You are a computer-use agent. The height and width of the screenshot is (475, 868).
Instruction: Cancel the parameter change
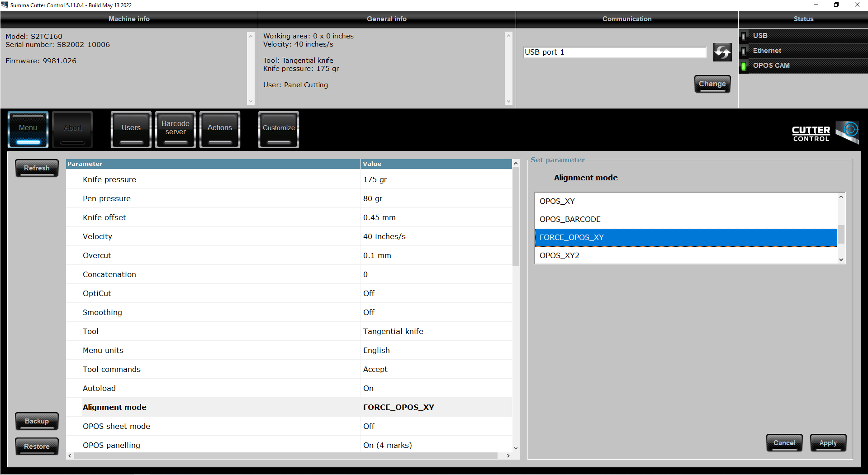click(784, 443)
